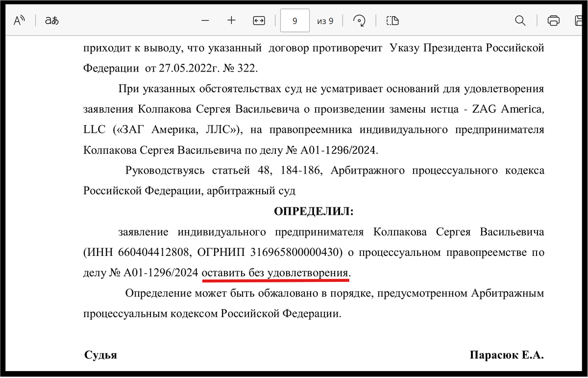The image size is (588, 378).
Task: Click the ИНН number 660404412808
Action: click(154, 252)
